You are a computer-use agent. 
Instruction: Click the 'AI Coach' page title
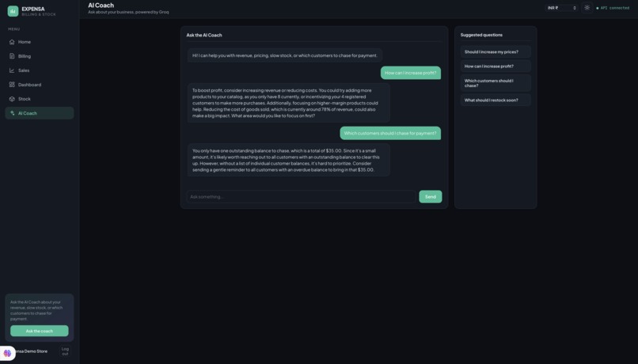click(101, 6)
